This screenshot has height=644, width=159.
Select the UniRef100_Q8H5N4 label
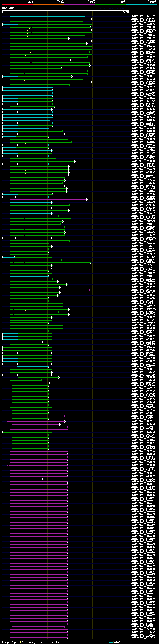point(143,117)
